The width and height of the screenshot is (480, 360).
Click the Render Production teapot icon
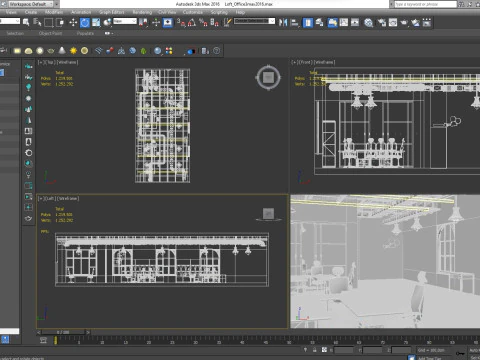click(404, 23)
